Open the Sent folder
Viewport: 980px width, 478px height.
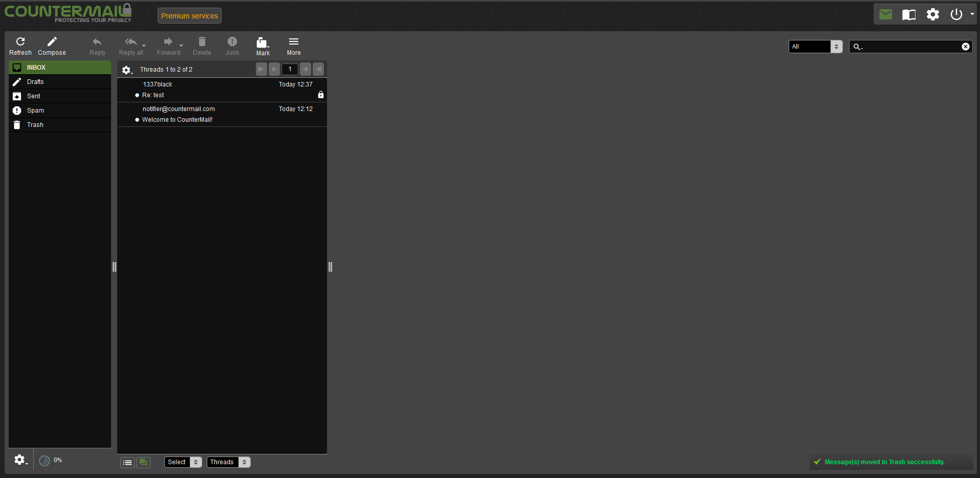pyautogui.click(x=60, y=96)
